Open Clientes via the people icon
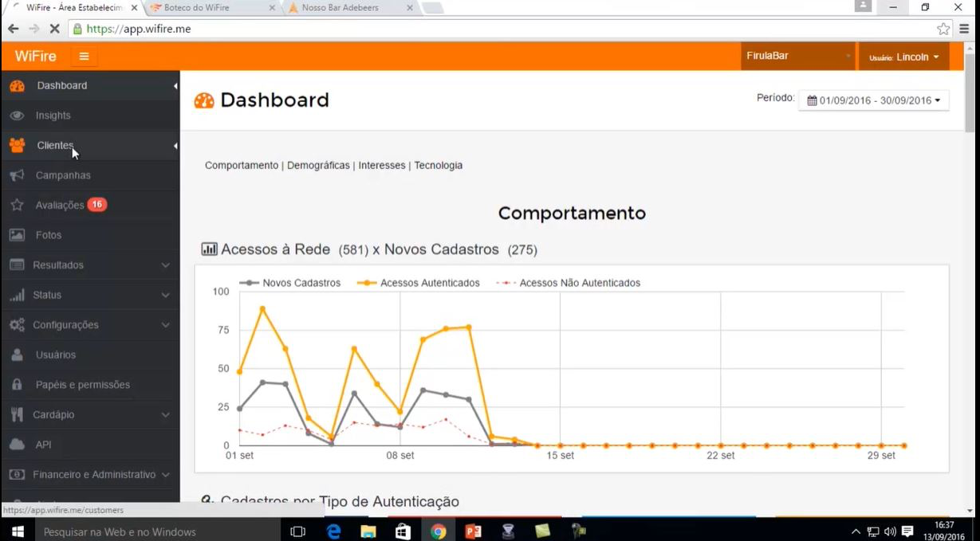 coord(16,144)
